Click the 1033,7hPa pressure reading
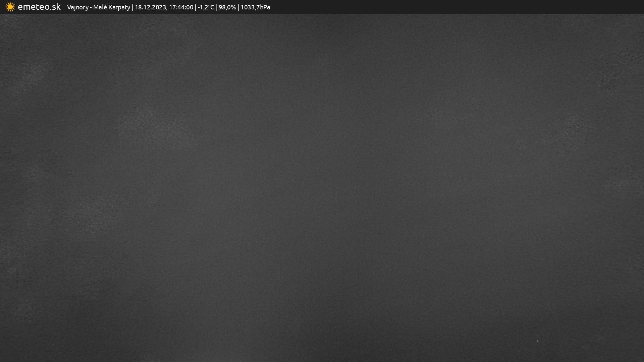Screen dimensions: 644x362 click(x=255, y=7)
